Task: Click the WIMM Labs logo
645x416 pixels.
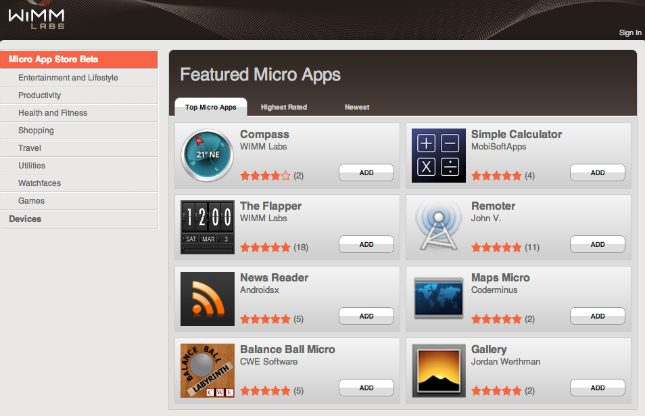Action: pyautogui.click(x=37, y=18)
